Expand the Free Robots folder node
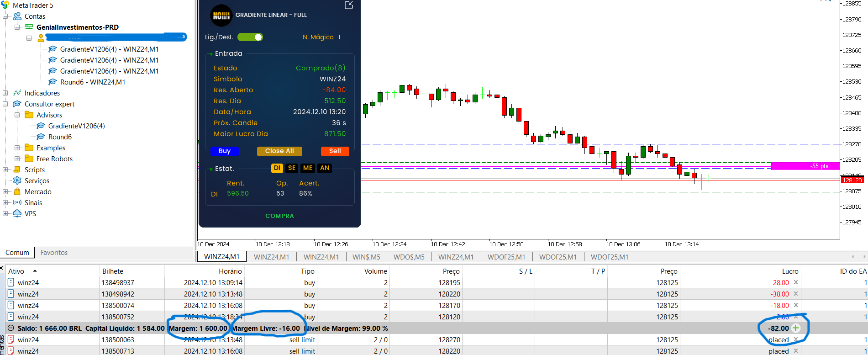The image size is (868, 355). (17, 159)
